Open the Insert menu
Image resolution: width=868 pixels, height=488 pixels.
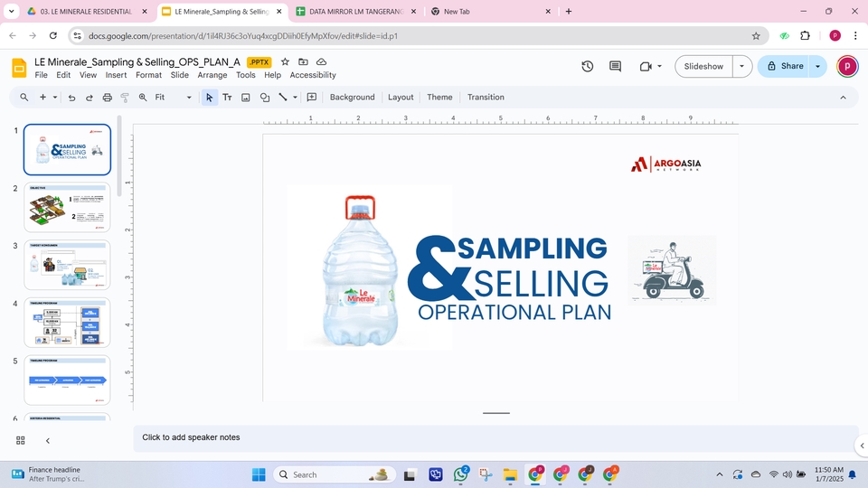[x=116, y=75]
